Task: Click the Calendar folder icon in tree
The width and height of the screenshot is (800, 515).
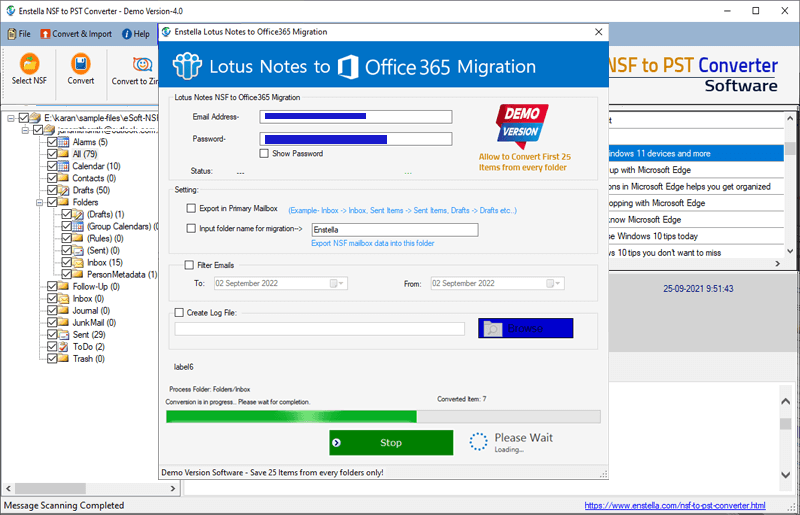Action: click(x=63, y=166)
